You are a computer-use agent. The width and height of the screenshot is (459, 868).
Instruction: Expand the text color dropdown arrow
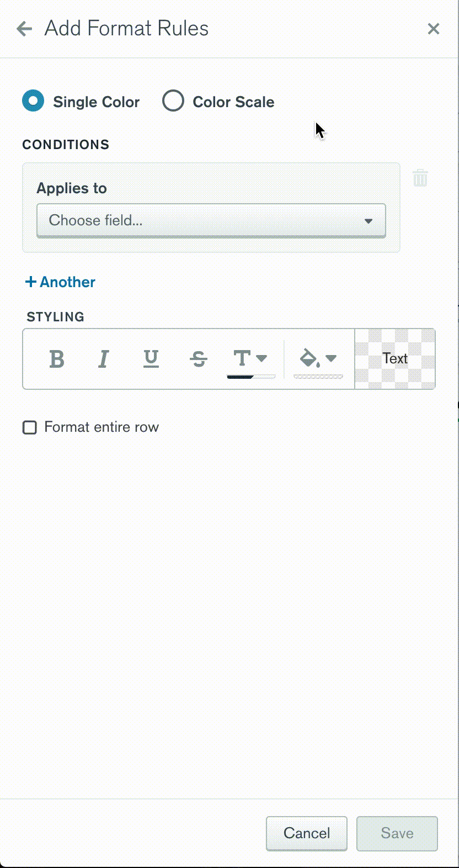click(x=262, y=358)
